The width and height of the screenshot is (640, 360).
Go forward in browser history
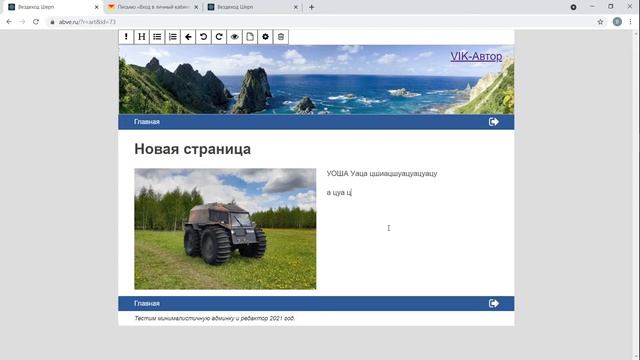point(22,22)
